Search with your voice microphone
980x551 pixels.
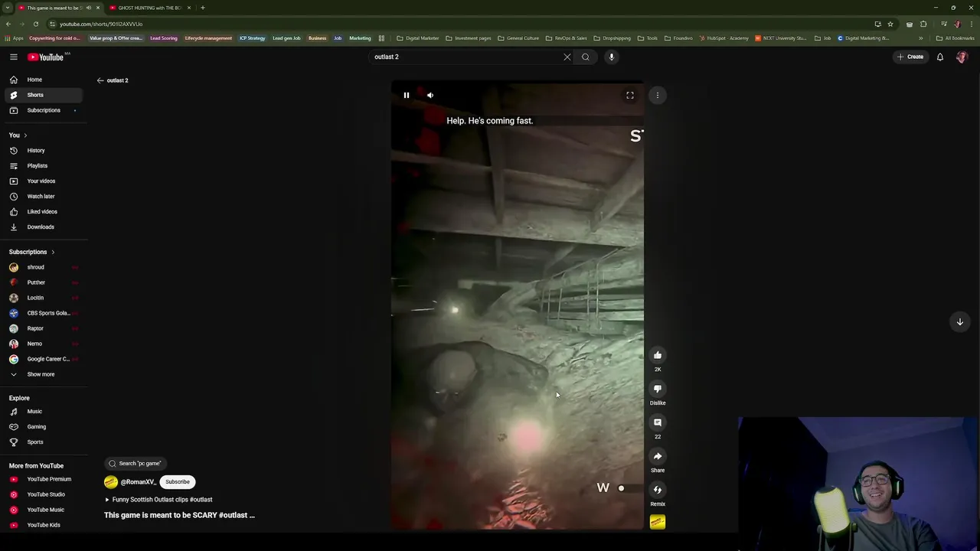click(x=611, y=57)
